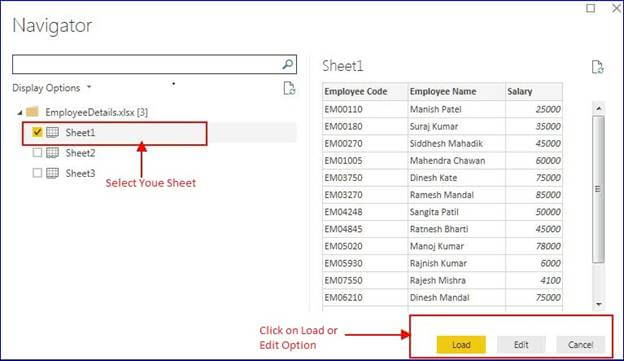Click the Salary column header
Screen dimensions: 624x361
(534, 92)
